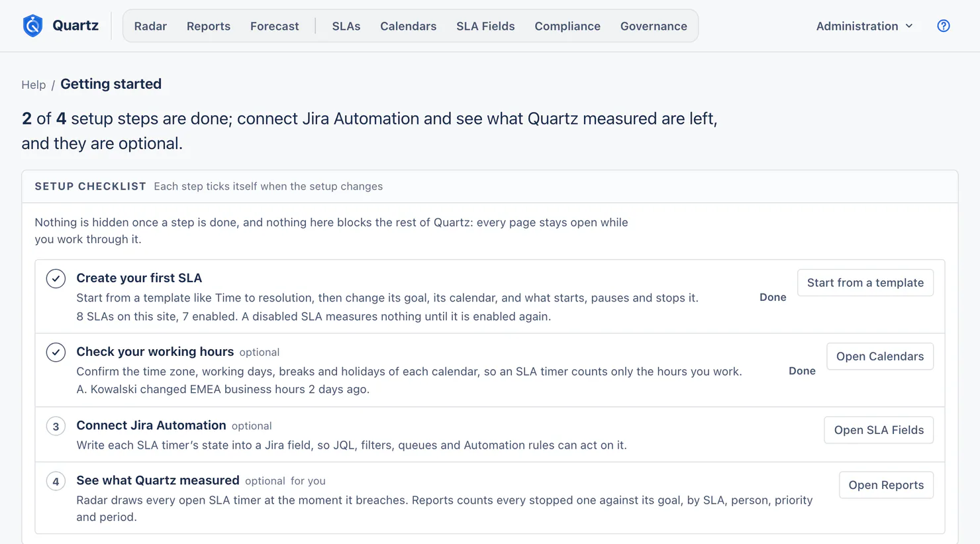The image size is (980, 544).
Task: Click the Open Reports button
Action: (x=886, y=485)
